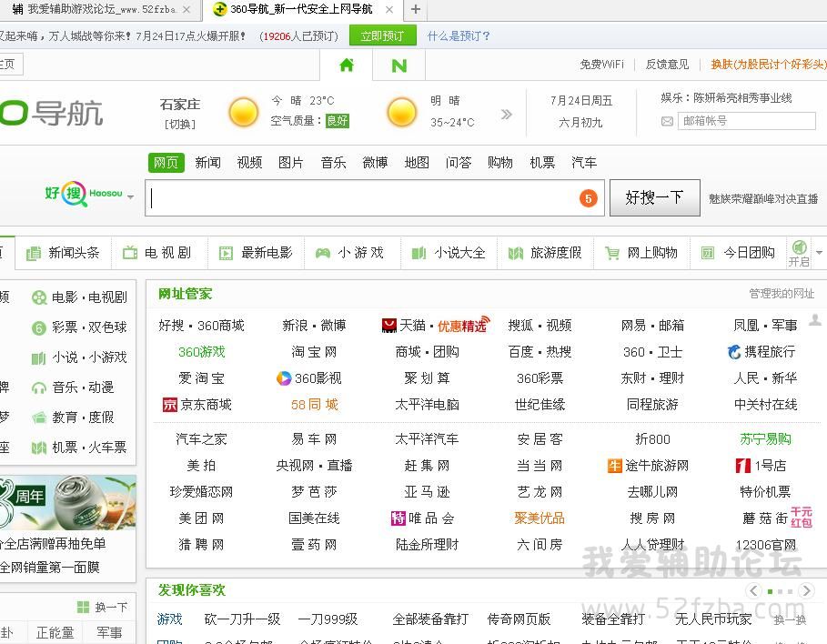Viewport: 827px width, 644px height.
Task: Click the 新闻头条 newspaper icon
Action: [x=34, y=253]
